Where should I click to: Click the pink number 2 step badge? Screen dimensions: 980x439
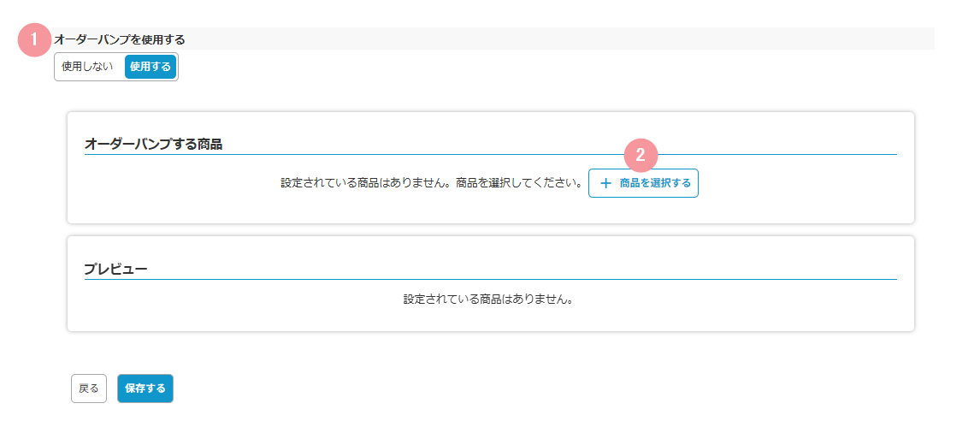(641, 155)
